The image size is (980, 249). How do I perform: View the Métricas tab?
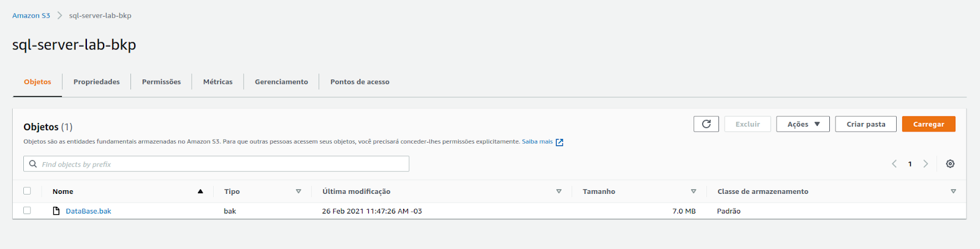tap(218, 82)
